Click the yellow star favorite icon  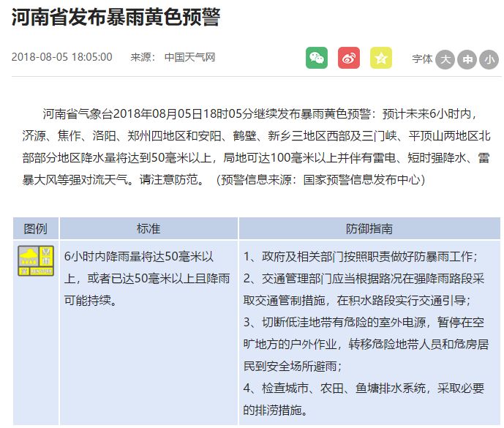click(x=381, y=58)
